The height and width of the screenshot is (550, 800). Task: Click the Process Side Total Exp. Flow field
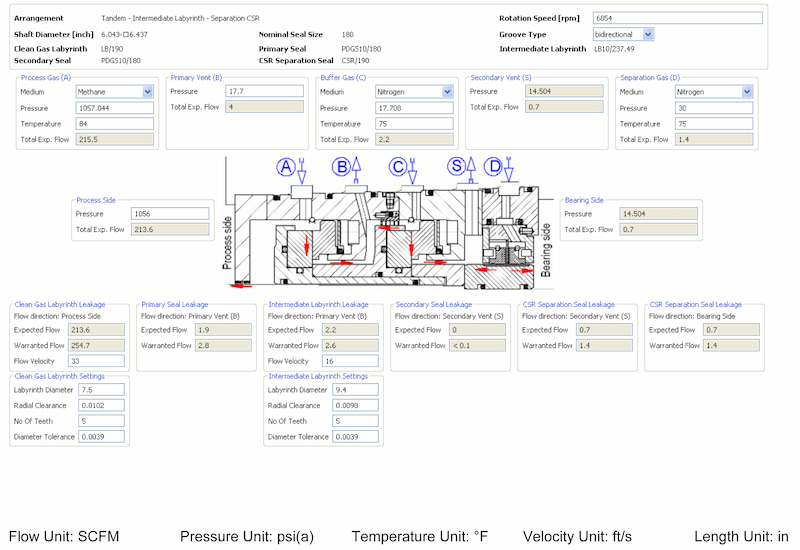[170, 230]
